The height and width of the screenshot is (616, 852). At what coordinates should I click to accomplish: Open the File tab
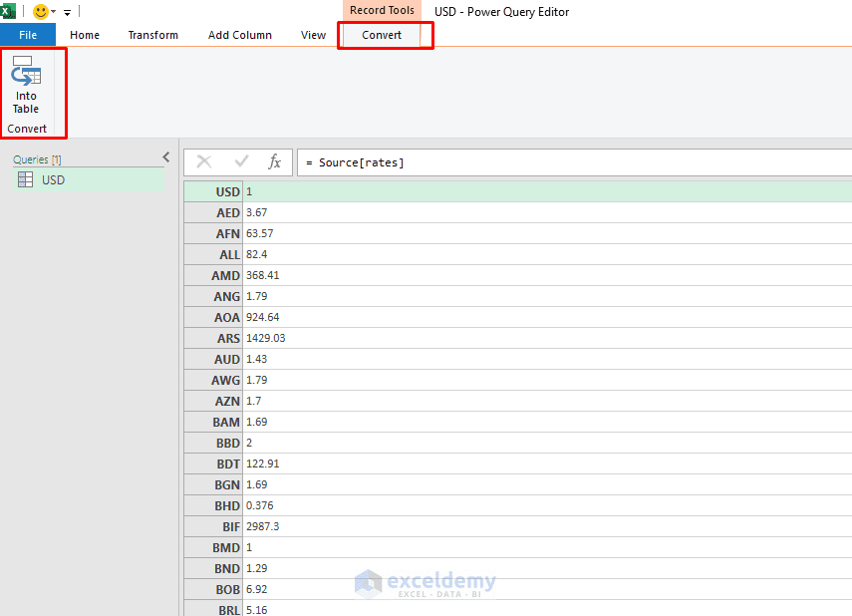point(28,35)
